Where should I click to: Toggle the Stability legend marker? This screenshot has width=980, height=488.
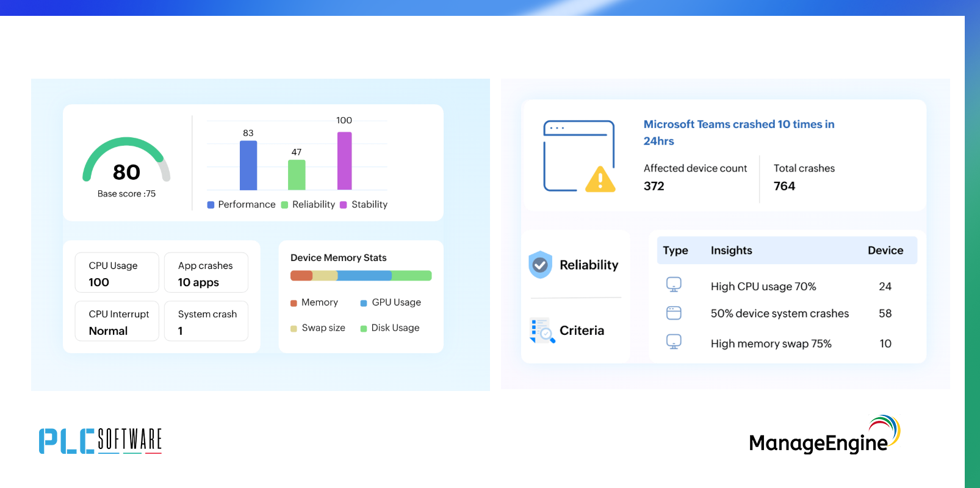click(x=344, y=205)
